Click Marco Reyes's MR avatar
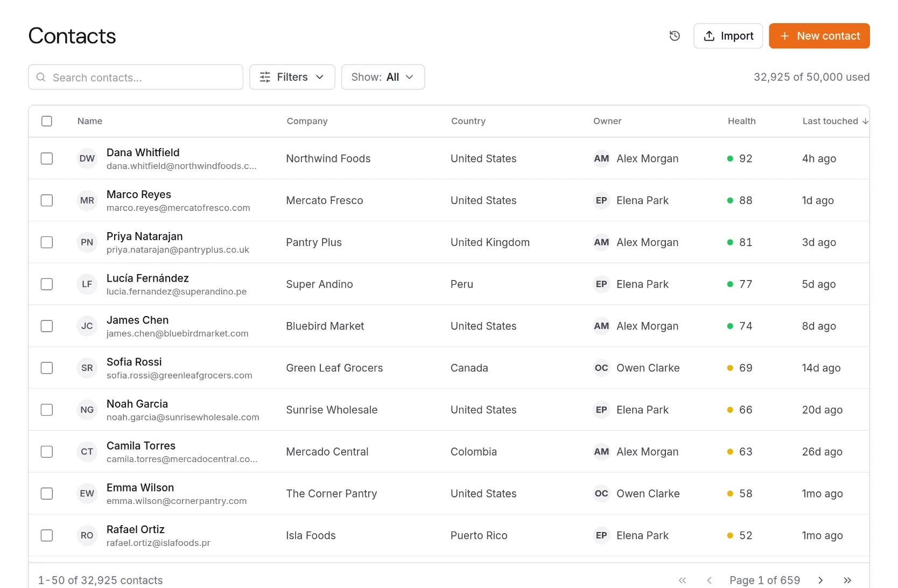The height and width of the screenshot is (588, 898). coord(87,200)
